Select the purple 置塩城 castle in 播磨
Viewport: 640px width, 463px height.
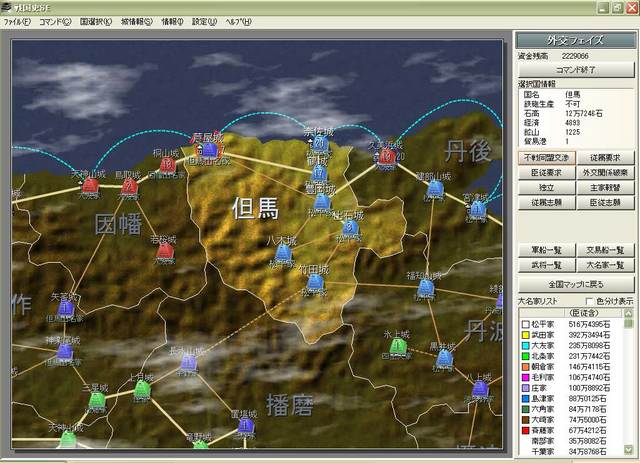246,426
